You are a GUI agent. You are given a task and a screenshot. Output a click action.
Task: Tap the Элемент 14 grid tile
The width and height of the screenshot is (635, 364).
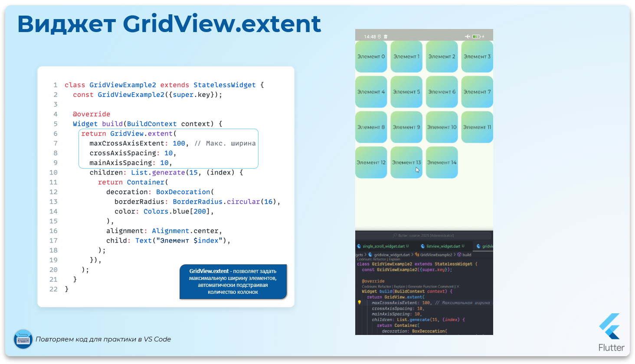[442, 162]
